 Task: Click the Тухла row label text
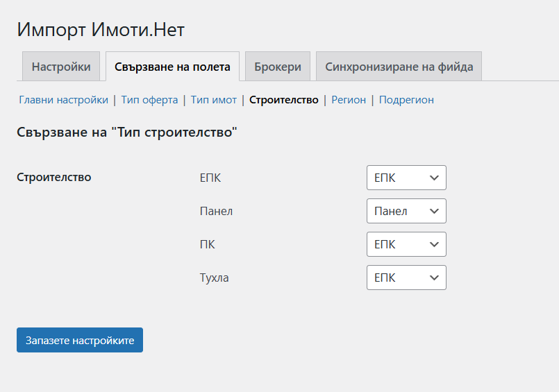tap(214, 278)
